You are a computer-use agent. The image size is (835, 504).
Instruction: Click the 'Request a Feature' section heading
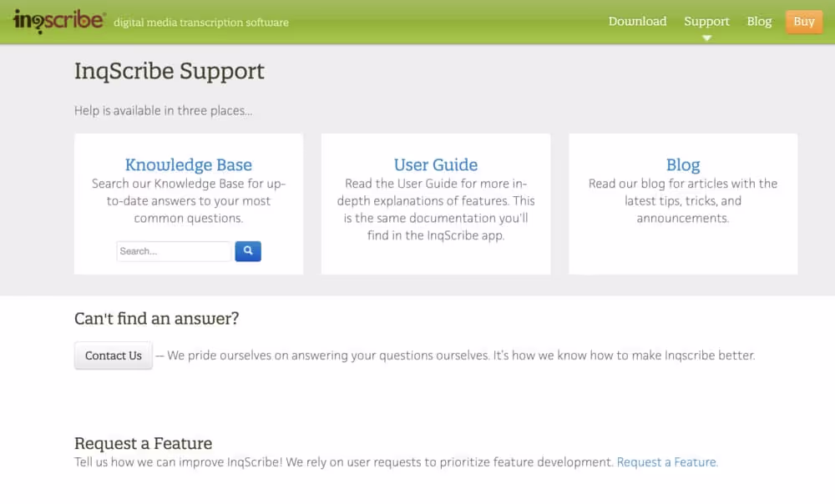(144, 443)
